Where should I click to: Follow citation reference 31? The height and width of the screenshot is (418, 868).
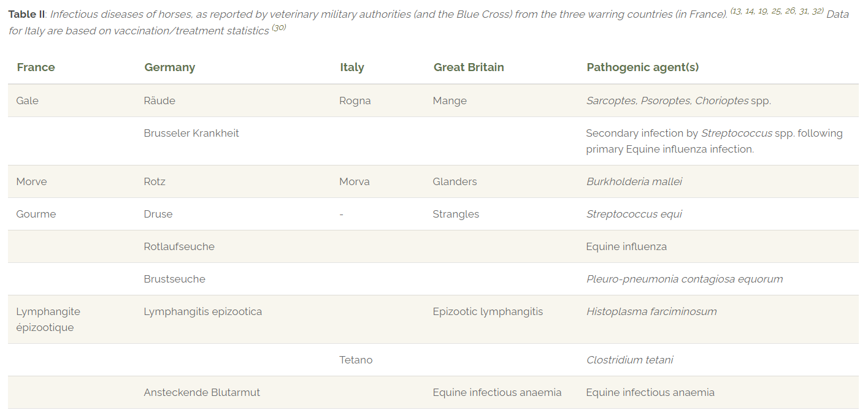click(x=804, y=11)
